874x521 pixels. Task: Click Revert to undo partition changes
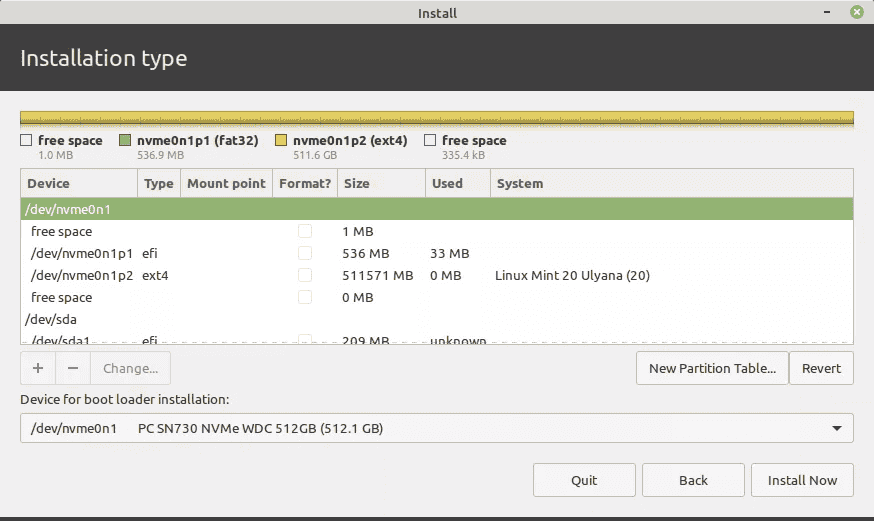point(821,368)
